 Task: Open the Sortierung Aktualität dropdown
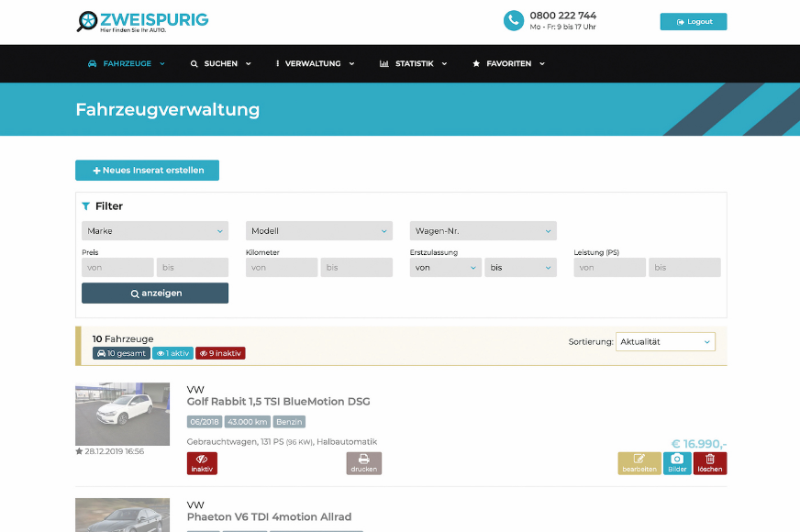[x=665, y=342]
